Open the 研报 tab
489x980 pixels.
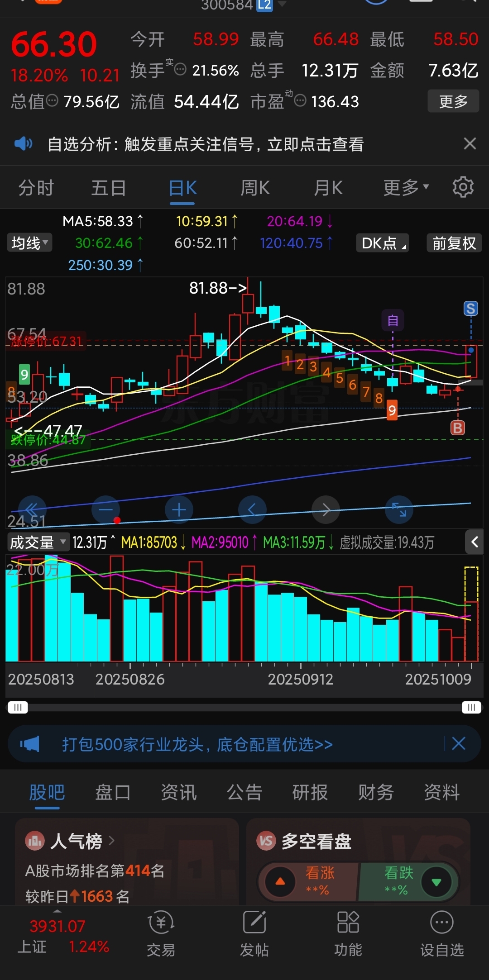(x=310, y=792)
